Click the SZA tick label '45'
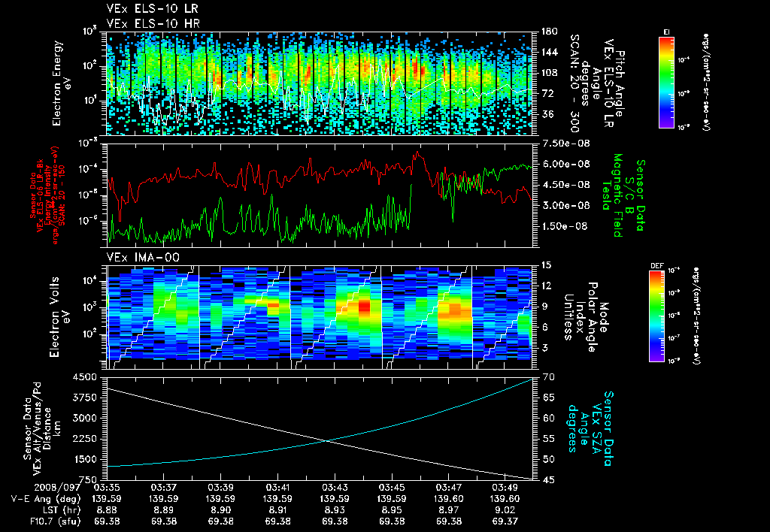 click(548, 480)
